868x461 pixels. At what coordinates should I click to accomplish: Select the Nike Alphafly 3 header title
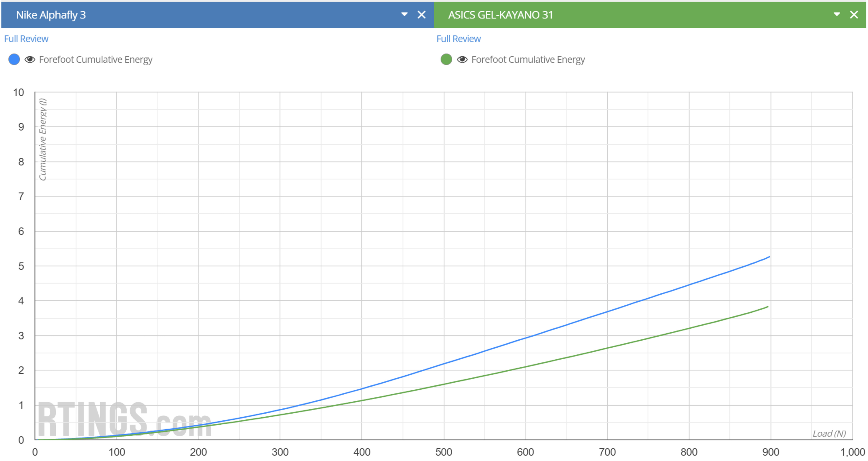coord(51,15)
